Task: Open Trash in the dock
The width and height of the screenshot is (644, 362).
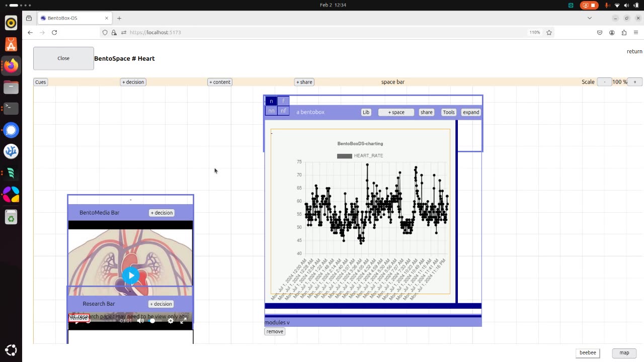Action: (11, 217)
